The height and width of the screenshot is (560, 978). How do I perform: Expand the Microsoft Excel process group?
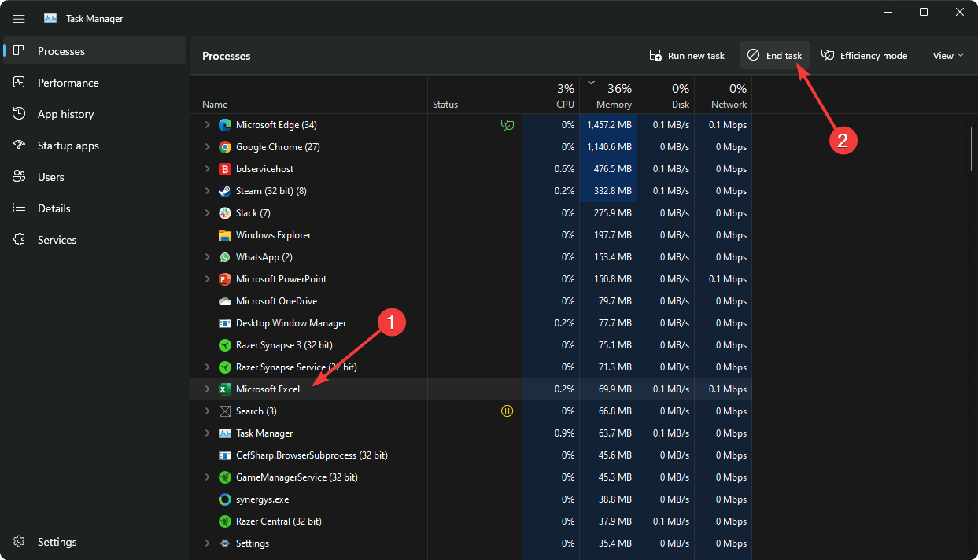point(208,389)
